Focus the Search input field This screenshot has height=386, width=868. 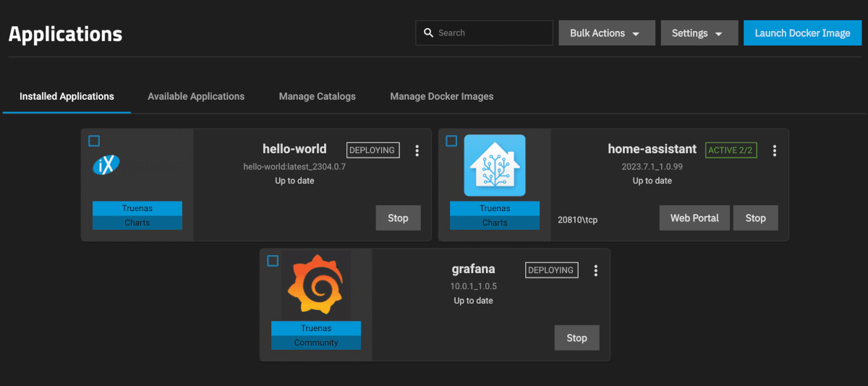pos(485,33)
